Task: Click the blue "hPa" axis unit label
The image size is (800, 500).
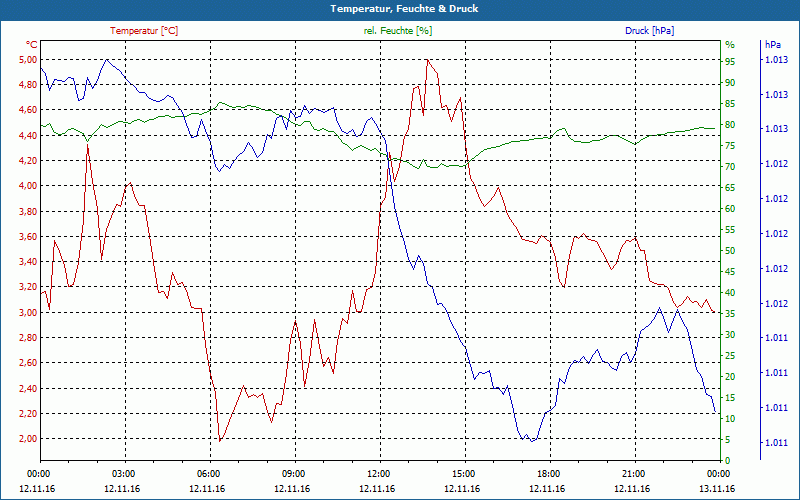Action: click(772, 45)
